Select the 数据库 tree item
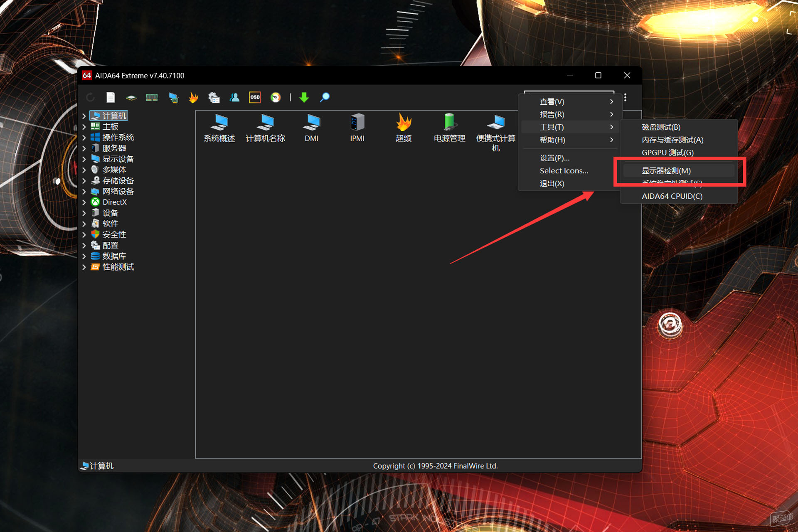Viewport: 798px width, 532px height. pyautogui.click(x=108, y=256)
